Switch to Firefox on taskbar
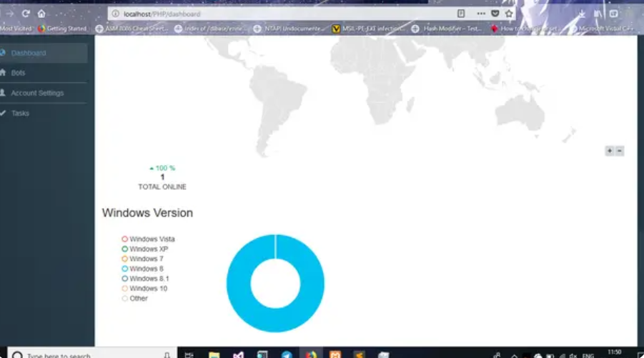 click(x=311, y=354)
